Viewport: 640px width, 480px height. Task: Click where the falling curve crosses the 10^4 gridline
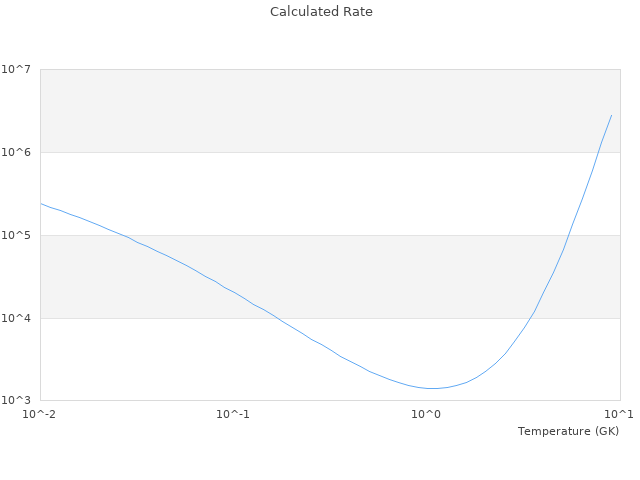272,318
